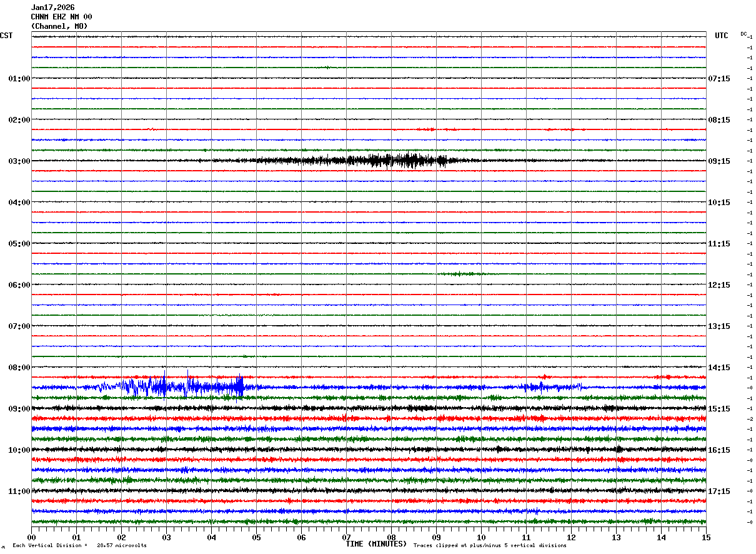Click the 11:00 CST time label
Image resolution: width=756 pixels, height=554 pixels.
pos(19,491)
